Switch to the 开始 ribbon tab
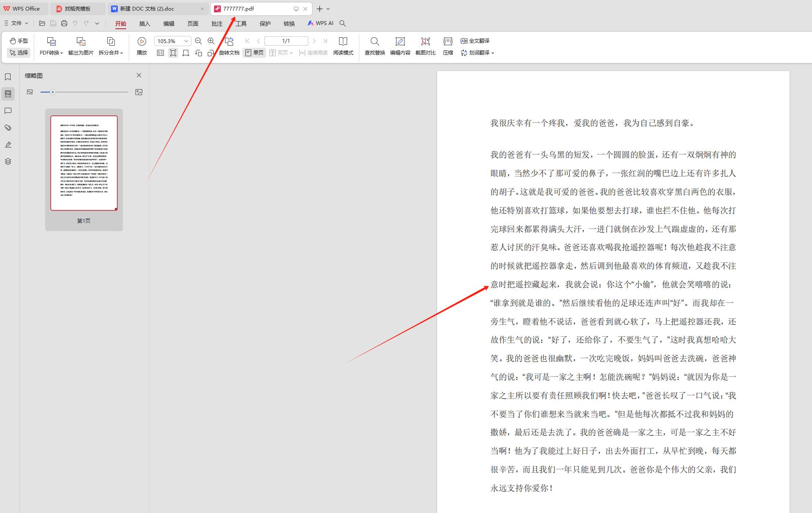This screenshot has height=513, width=812. click(x=121, y=24)
